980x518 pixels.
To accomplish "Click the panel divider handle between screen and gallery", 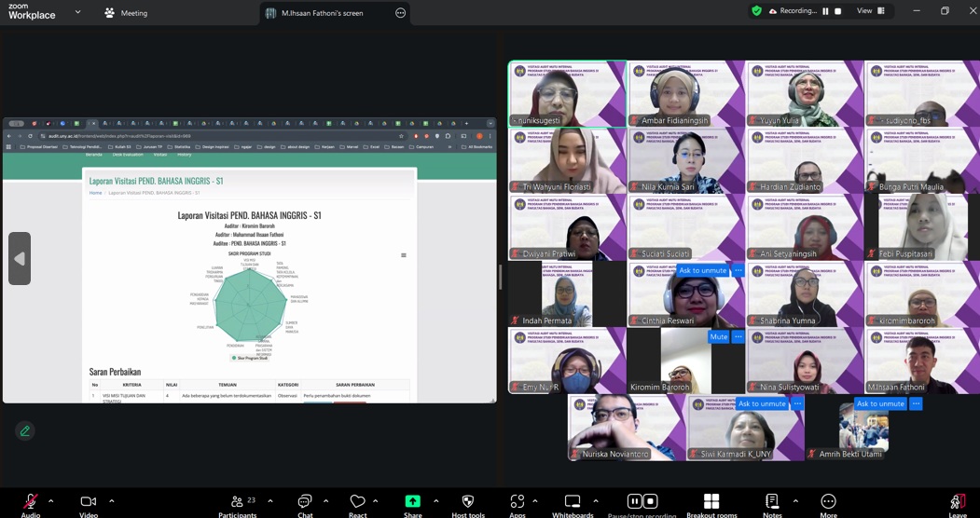I will [500, 277].
